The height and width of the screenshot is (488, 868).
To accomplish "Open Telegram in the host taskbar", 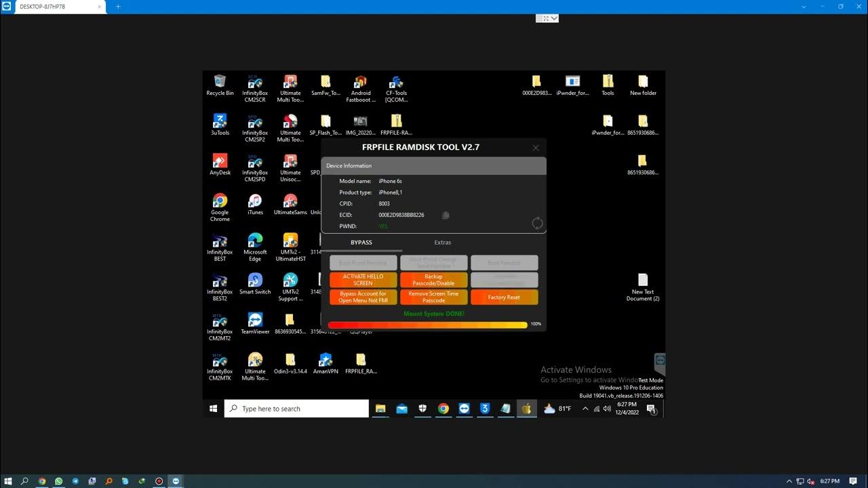I will 75,481.
